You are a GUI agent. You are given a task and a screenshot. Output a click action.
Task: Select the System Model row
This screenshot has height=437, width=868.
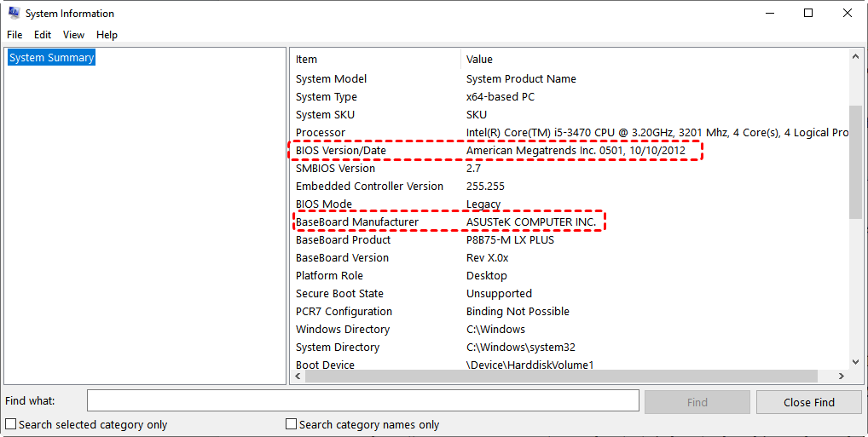pos(570,79)
